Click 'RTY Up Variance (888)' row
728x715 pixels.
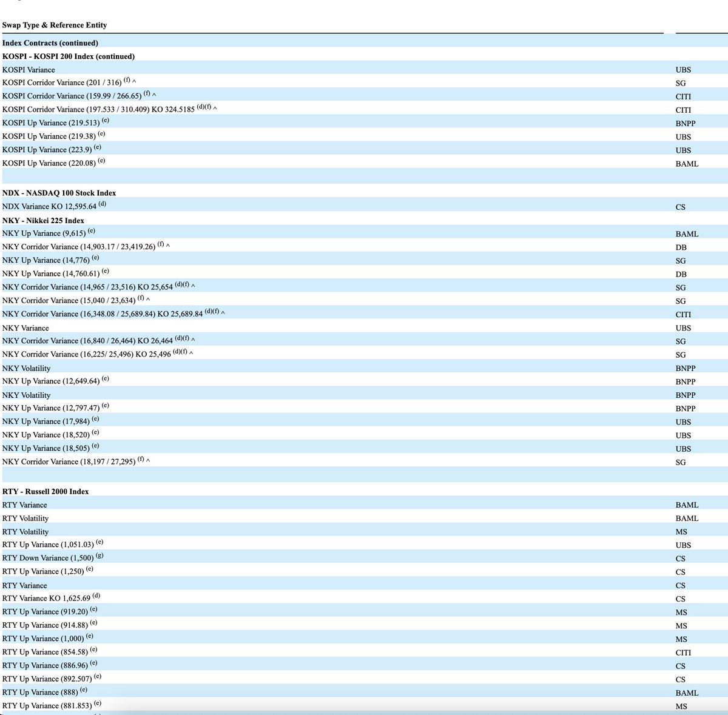click(x=364, y=691)
